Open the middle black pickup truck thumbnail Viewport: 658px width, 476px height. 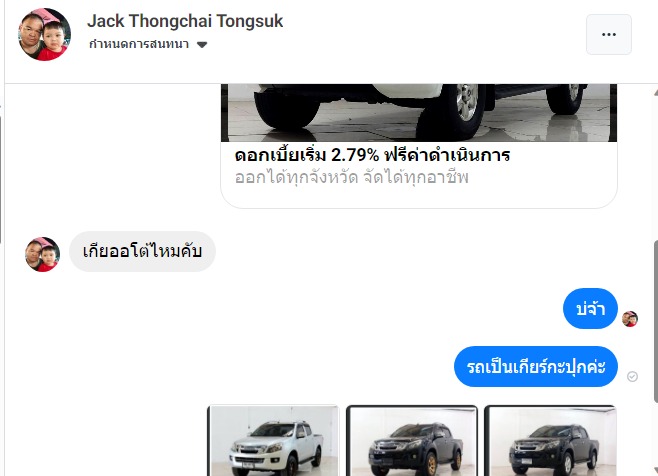tap(412, 441)
